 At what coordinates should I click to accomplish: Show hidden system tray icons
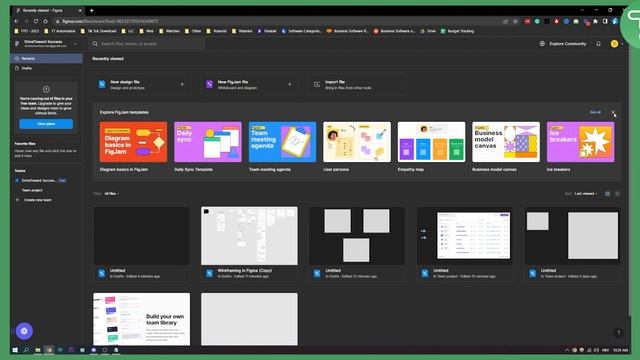[x=567, y=350]
